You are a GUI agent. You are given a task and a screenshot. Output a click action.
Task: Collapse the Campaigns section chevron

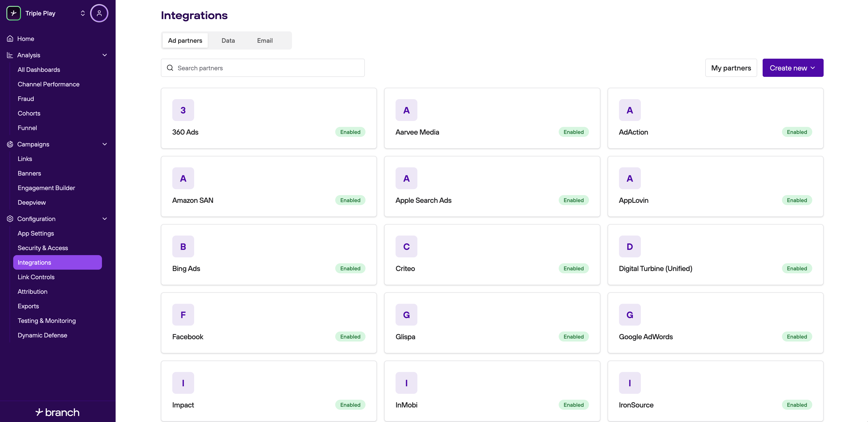coord(105,144)
